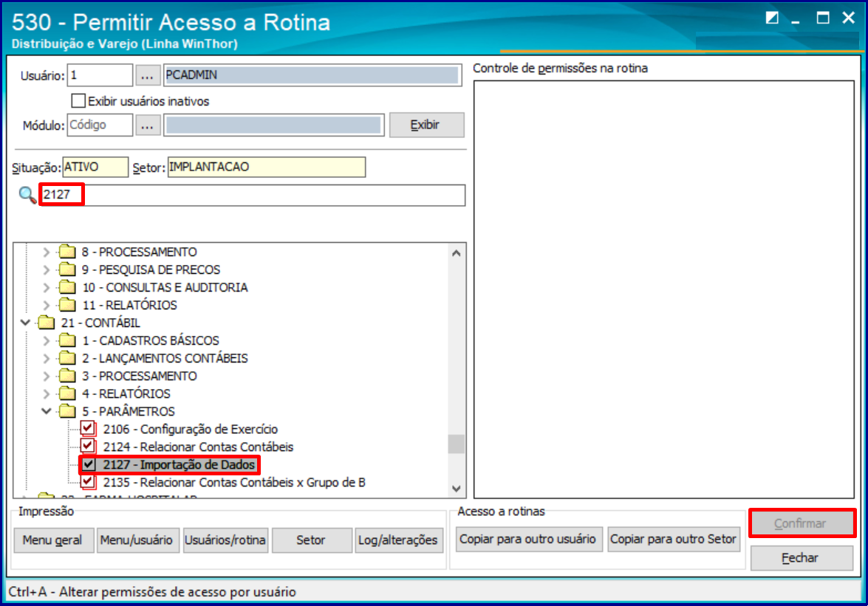This screenshot has width=868, height=606.
Task: Open module lookup button next to Módulo
Action: pos(147,125)
